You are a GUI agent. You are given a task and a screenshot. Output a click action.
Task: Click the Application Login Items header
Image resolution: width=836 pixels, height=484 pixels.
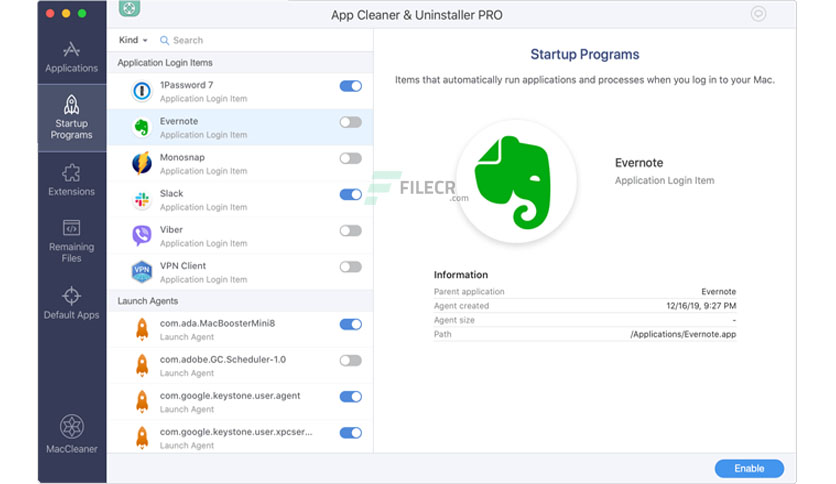(165, 63)
